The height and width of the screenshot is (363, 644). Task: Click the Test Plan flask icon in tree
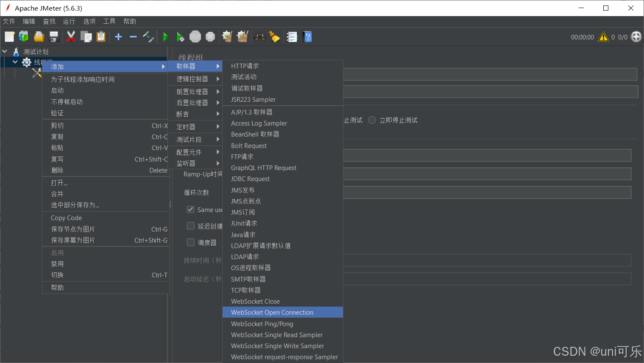click(16, 52)
